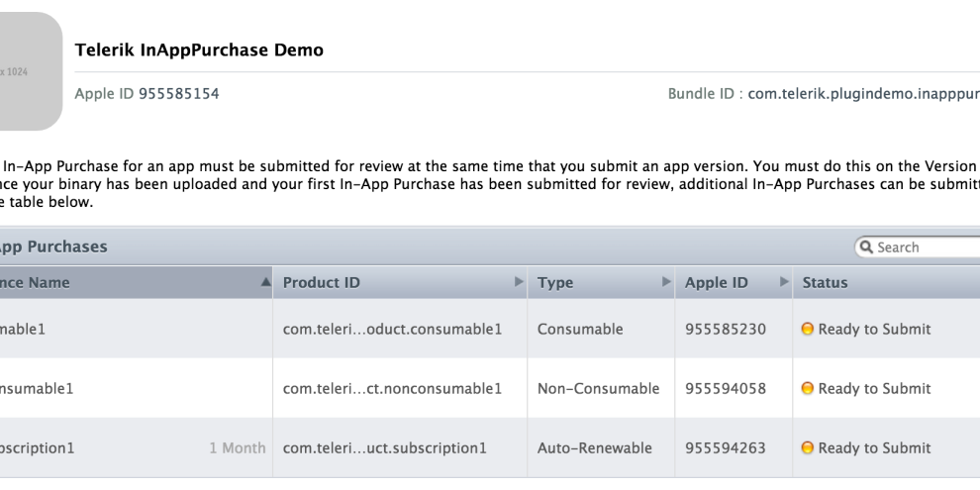Click the app icon placeholder thumbnail
The height and width of the screenshot is (490, 980).
coord(30,71)
